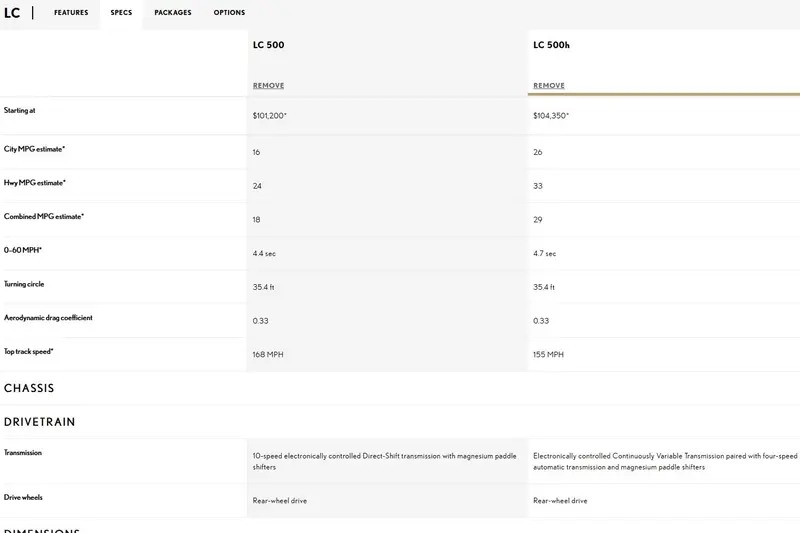Click the Turning circle label
Viewport: 800px width, 533px height.
click(24, 284)
